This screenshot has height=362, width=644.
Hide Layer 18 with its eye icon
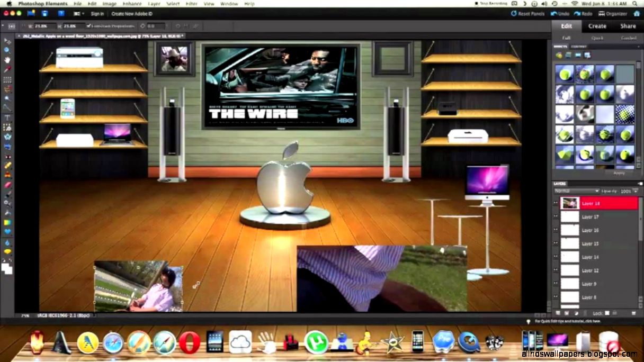[556, 203]
